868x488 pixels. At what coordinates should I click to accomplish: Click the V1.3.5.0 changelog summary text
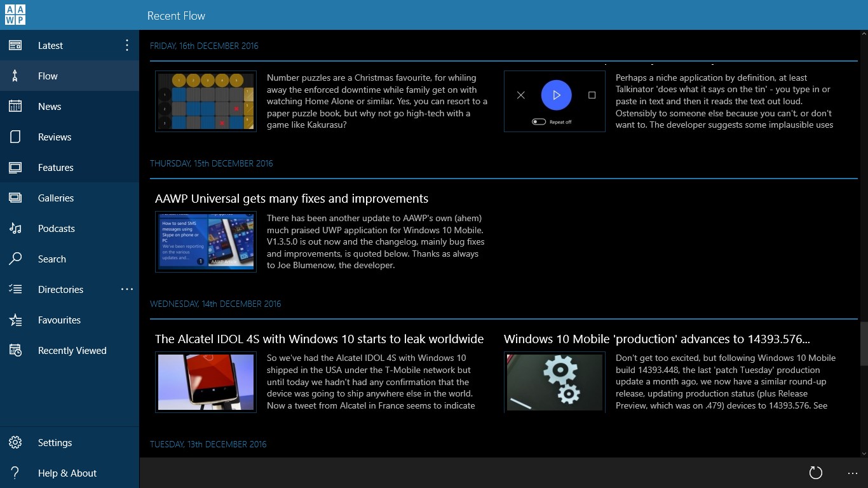click(x=376, y=241)
